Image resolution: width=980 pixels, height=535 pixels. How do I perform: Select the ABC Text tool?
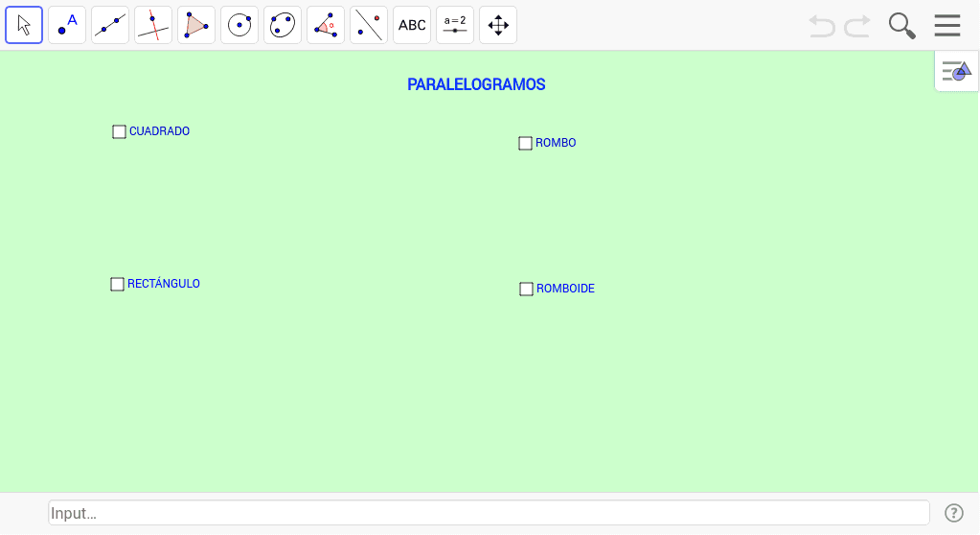pos(412,25)
